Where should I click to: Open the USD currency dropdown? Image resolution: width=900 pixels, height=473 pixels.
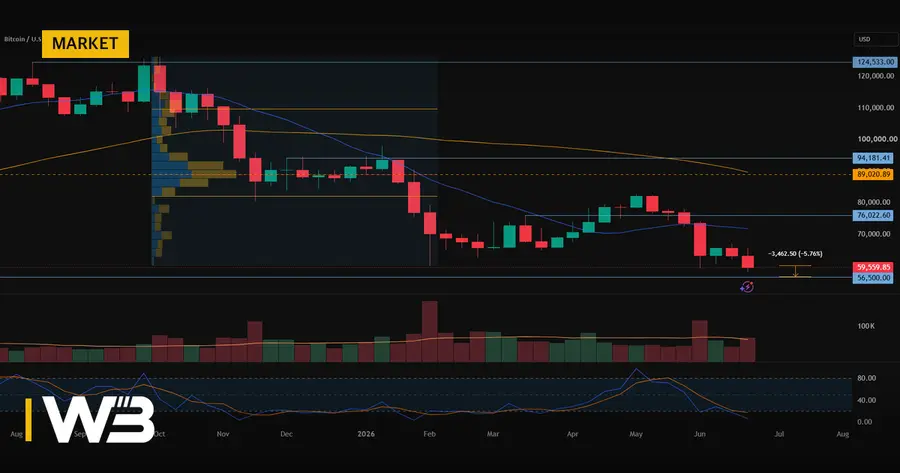(x=875, y=39)
